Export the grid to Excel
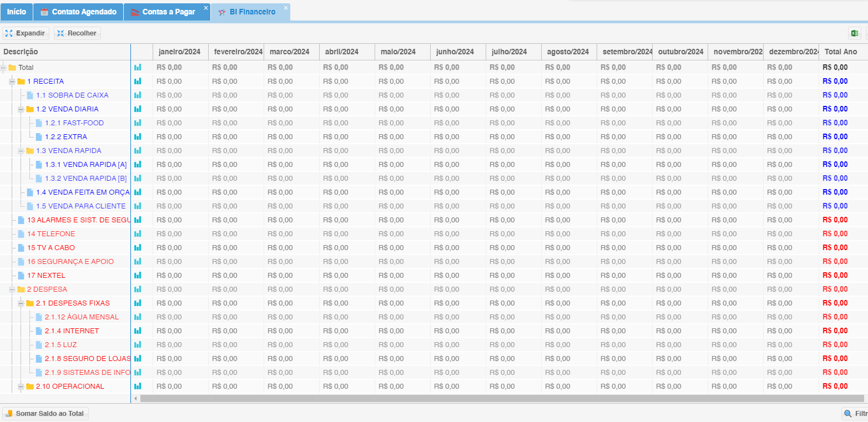Screen dimensions: 868x422 point(854,33)
